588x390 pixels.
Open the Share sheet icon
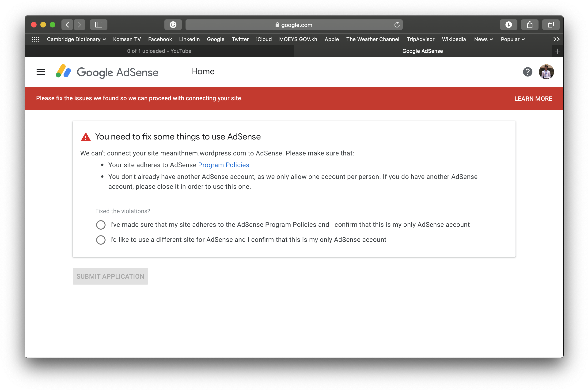coord(530,25)
